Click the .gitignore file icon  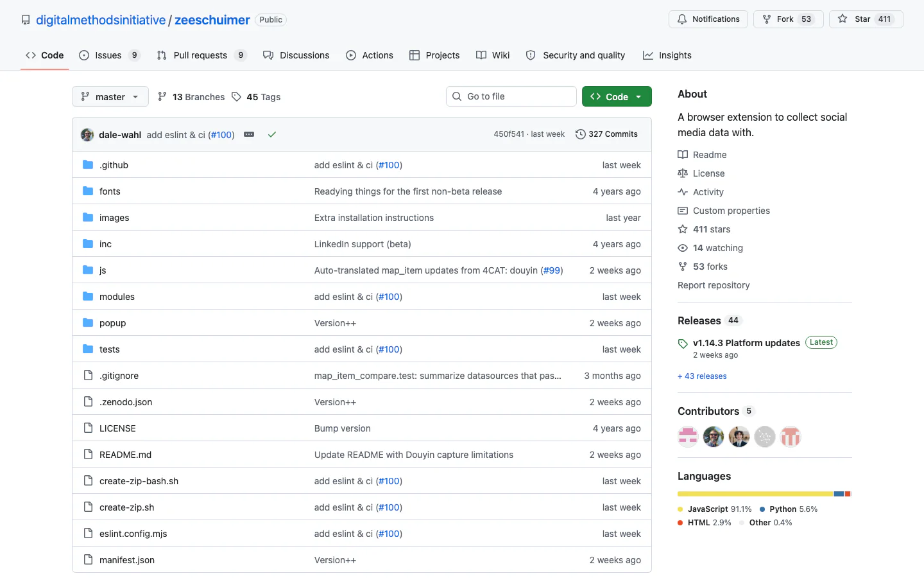pyautogui.click(x=88, y=376)
